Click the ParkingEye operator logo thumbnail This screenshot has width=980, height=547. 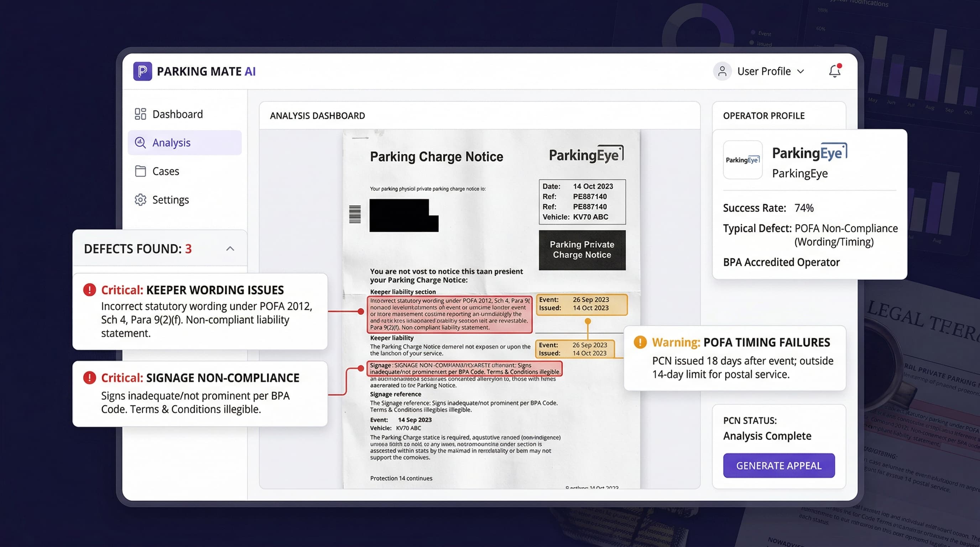click(742, 160)
